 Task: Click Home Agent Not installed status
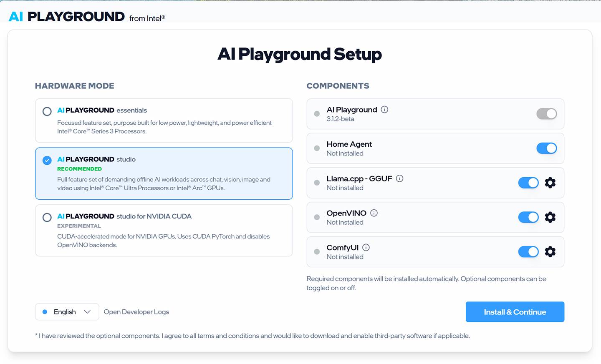[x=345, y=153]
